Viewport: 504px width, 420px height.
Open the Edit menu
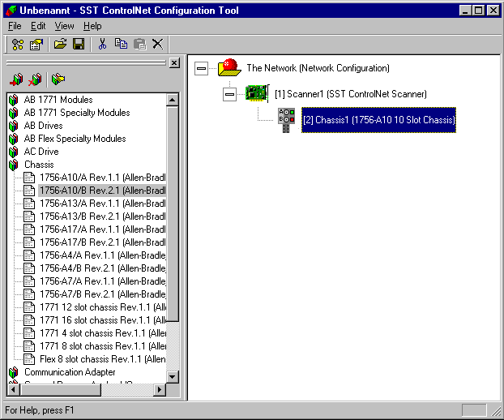pyautogui.click(x=38, y=26)
